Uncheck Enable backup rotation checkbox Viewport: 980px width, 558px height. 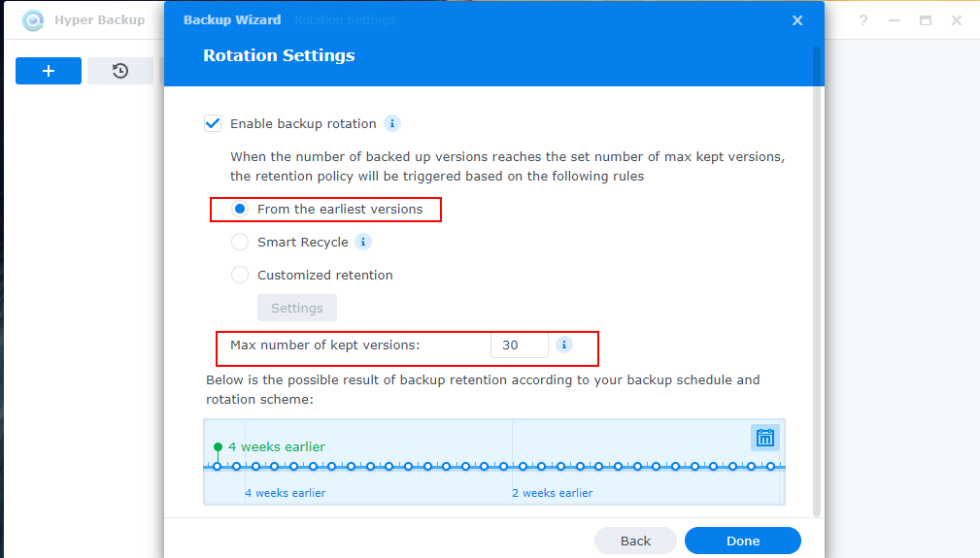pos(213,123)
